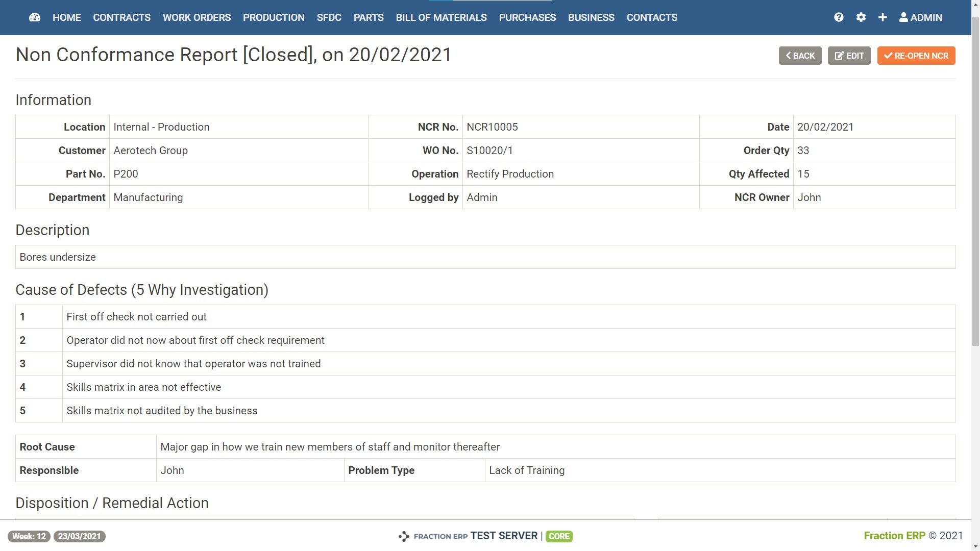The height and width of the screenshot is (551, 980).
Task: Click the Week: 12 badge
Action: tap(29, 536)
